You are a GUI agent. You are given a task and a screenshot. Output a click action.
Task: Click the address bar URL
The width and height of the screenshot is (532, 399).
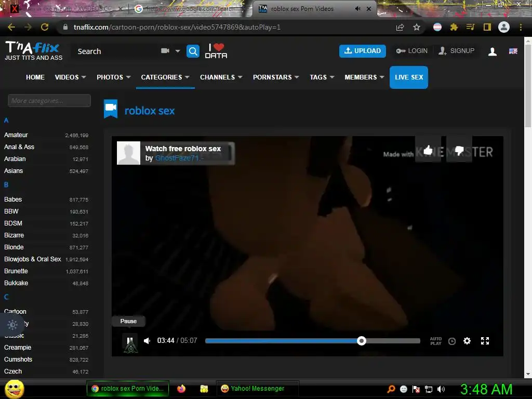177,27
